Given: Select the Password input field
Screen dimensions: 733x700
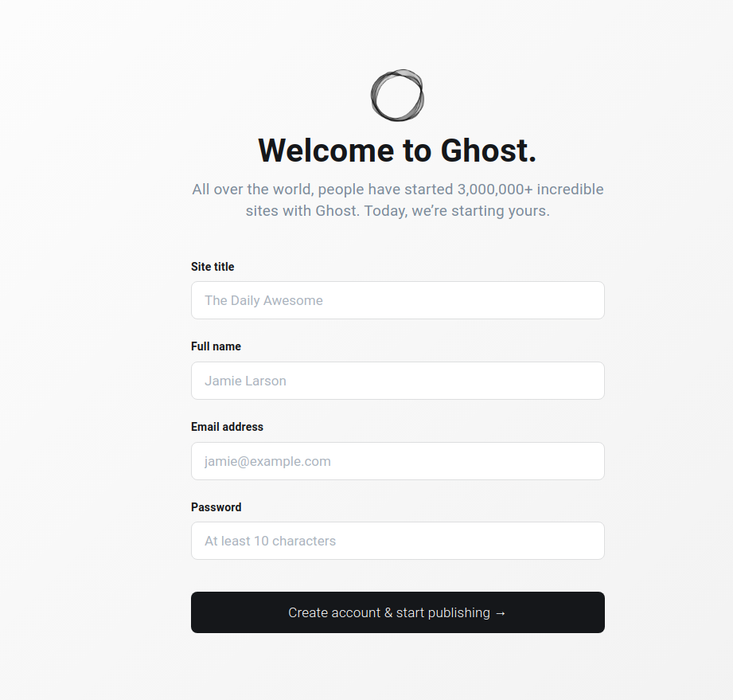Looking at the screenshot, I should 398,541.
